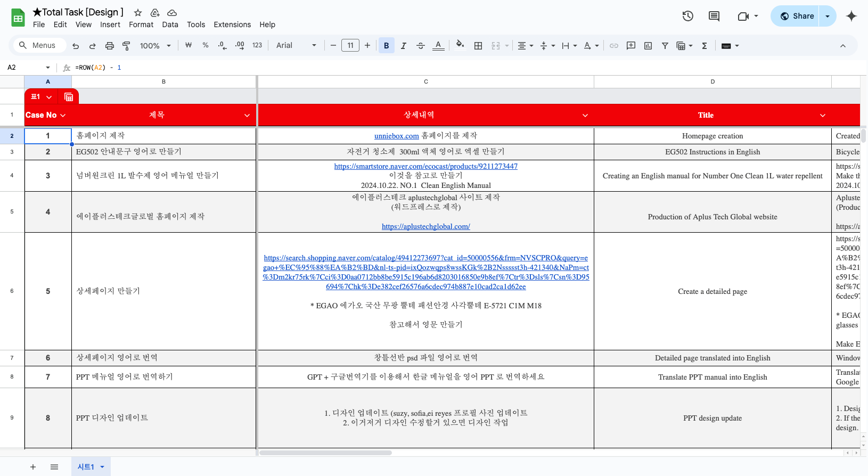The width and height of the screenshot is (868, 476).
Task: Click the create filter funnel icon
Action: coord(665,46)
